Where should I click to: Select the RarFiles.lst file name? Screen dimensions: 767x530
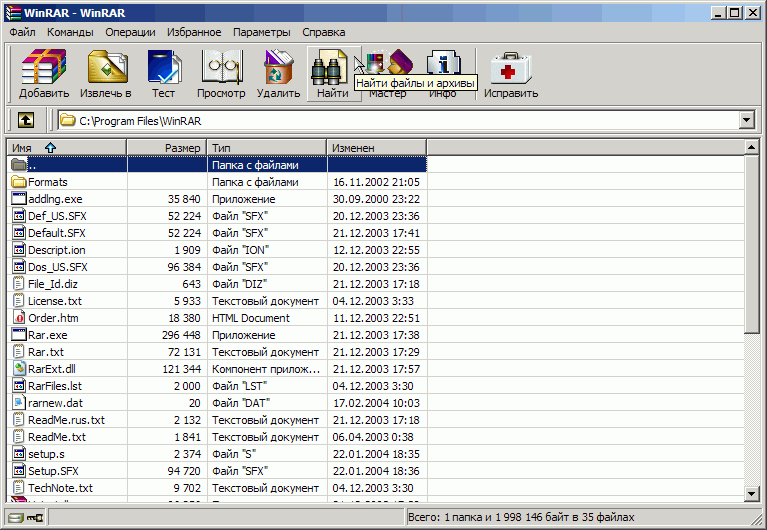(x=55, y=386)
